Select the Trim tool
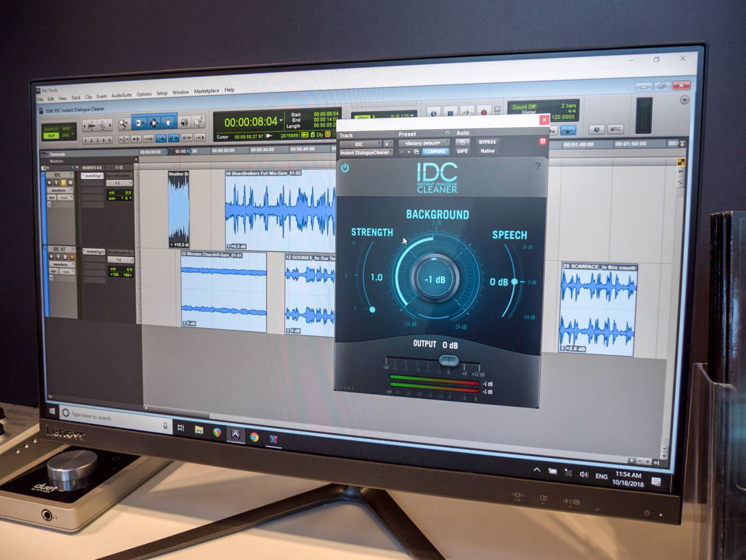This screenshot has width=746, height=560. [140, 123]
